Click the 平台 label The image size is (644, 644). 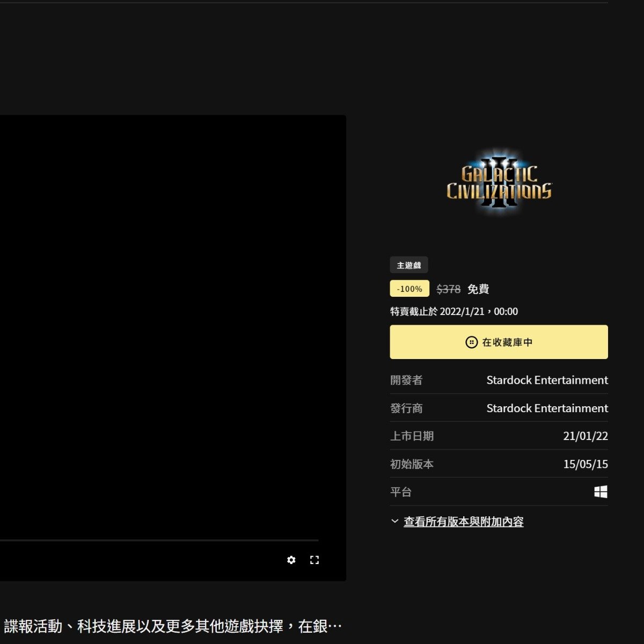pyautogui.click(x=401, y=492)
